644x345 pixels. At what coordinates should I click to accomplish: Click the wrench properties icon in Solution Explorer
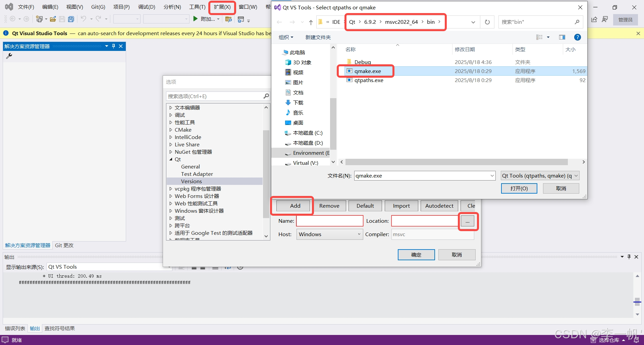click(x=9, y=56)
